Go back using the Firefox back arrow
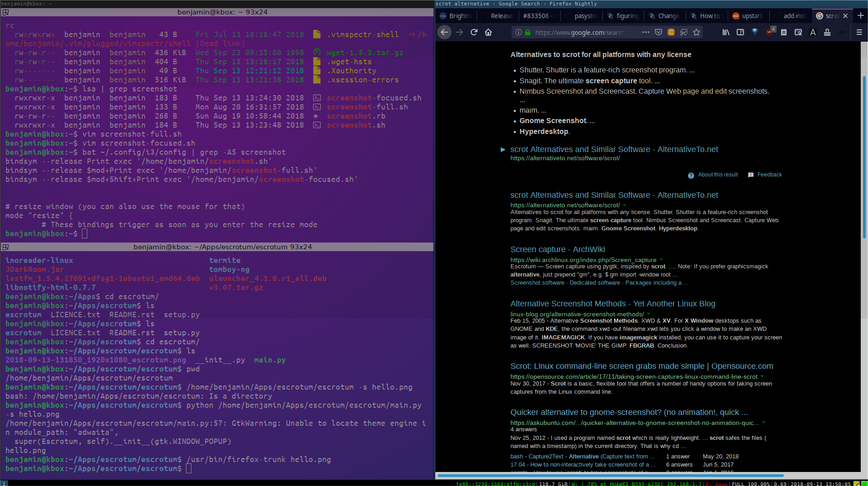 point(444,32)
